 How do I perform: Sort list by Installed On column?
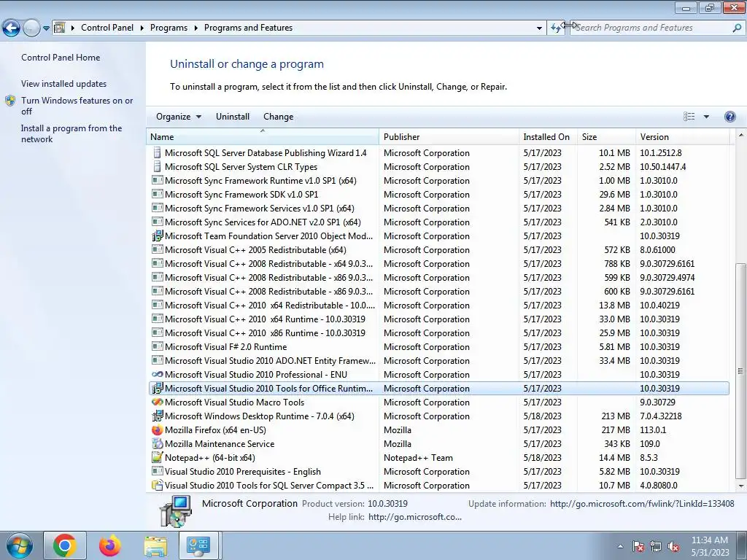point(549,136)
